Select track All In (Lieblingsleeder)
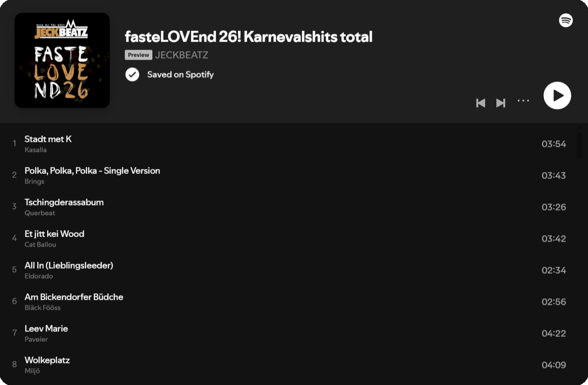588x385 pixels. point(69,266)
